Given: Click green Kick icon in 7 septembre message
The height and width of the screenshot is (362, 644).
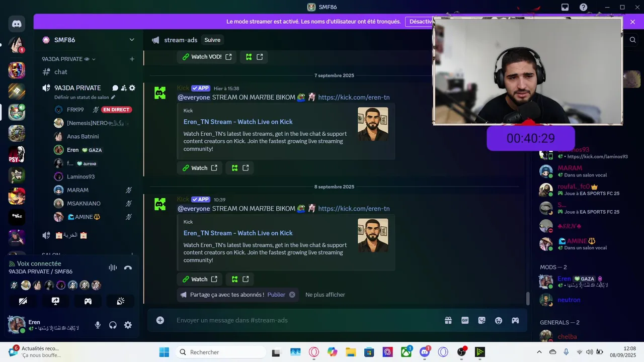Looking at the screenshot, I should 240,168.
